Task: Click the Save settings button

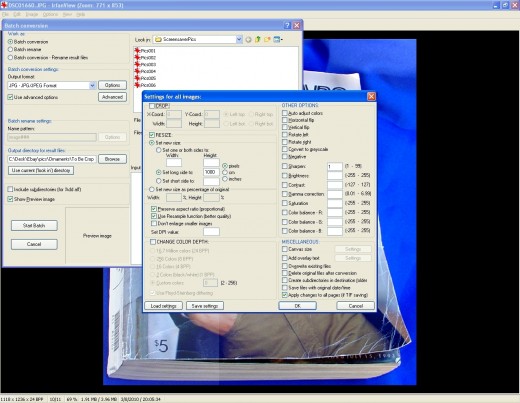Action: point(205,306)
